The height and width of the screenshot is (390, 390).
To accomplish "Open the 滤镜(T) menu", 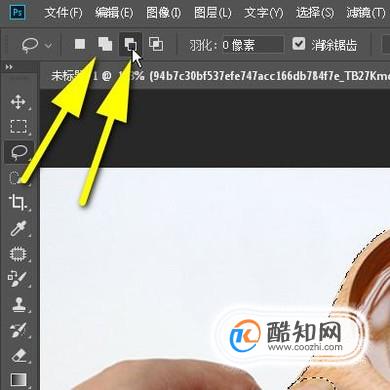I will click(x=366, y=13).
